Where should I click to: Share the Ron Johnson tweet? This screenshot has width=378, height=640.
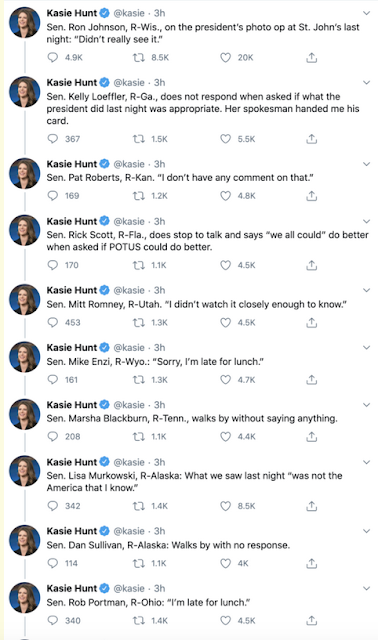point(311,58)
